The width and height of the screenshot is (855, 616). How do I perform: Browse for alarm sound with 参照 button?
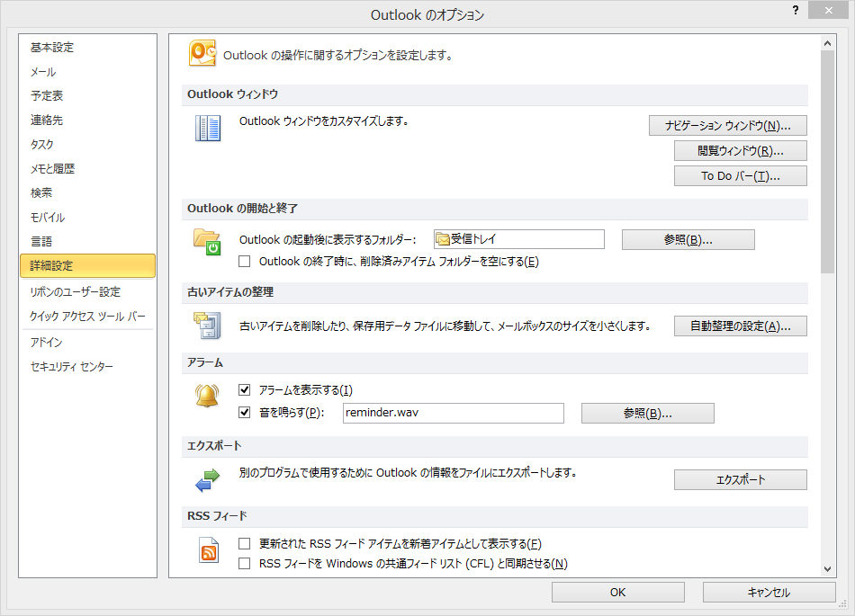tap(647, 414)
